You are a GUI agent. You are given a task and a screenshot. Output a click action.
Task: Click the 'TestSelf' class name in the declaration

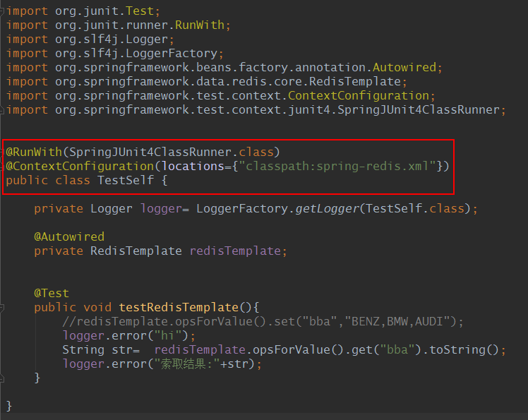(126, 180)
